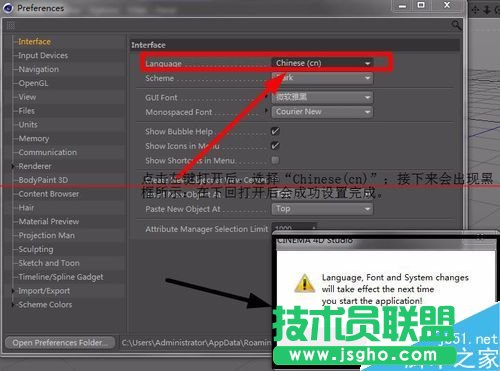Click the warning icon in the dialog
The image size is (500, 371).
pyautogui.click(x=304, y=283)
